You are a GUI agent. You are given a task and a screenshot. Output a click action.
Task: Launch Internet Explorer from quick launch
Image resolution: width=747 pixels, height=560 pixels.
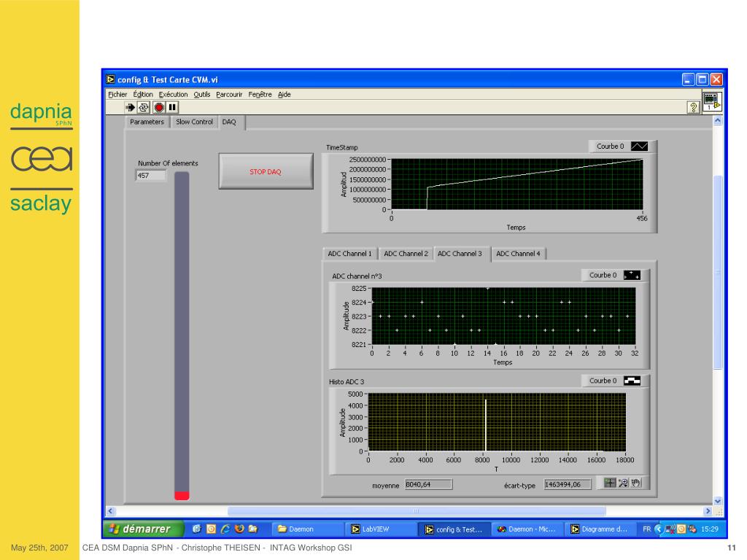(x=225, y=529)
